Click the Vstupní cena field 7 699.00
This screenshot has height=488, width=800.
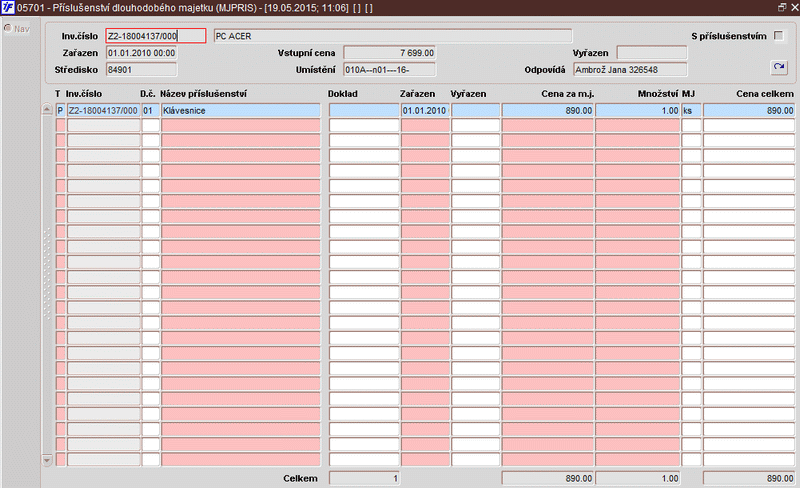coord(390,53)
